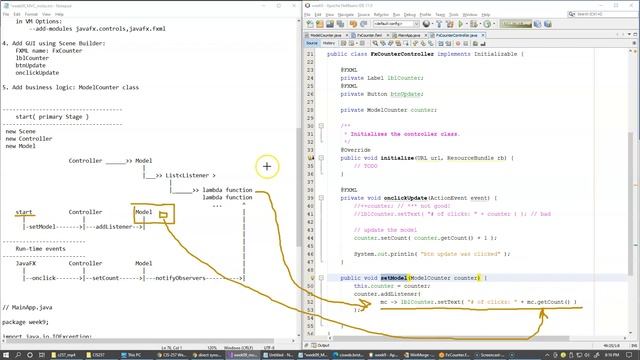Click the New Project icon in NetBeans toolbar
This screenshot has height=360, width=640.
pyautogui.click(x=320, y=24)
